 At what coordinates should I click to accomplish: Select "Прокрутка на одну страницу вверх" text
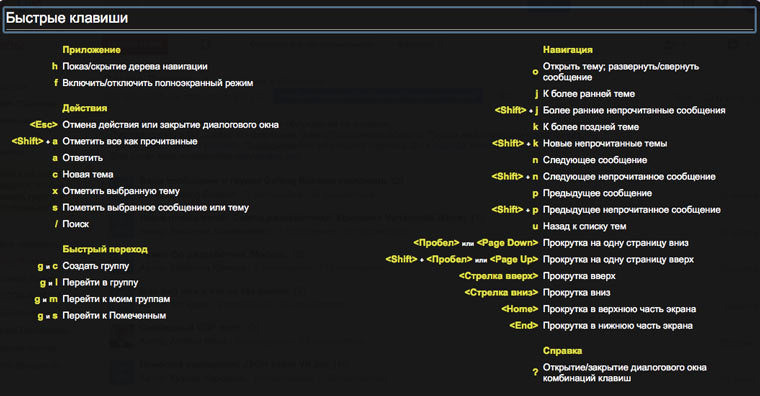[x=618, y=259]
